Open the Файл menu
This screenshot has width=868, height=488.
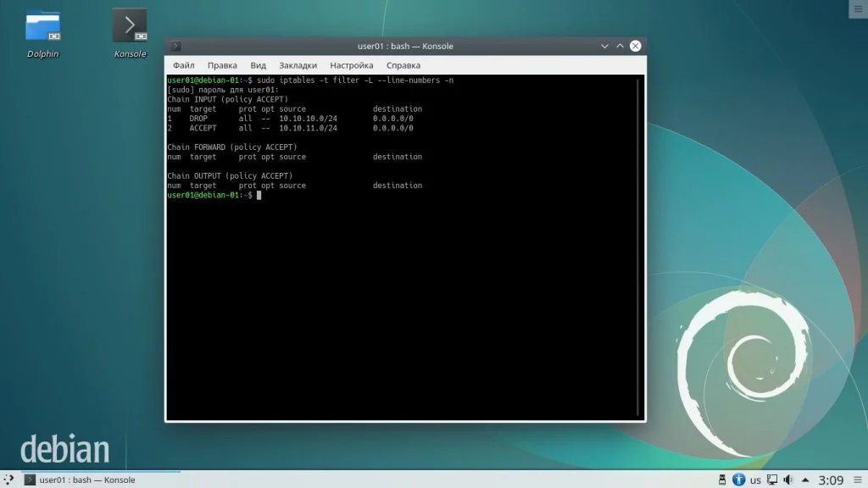(x=183, y=65)
